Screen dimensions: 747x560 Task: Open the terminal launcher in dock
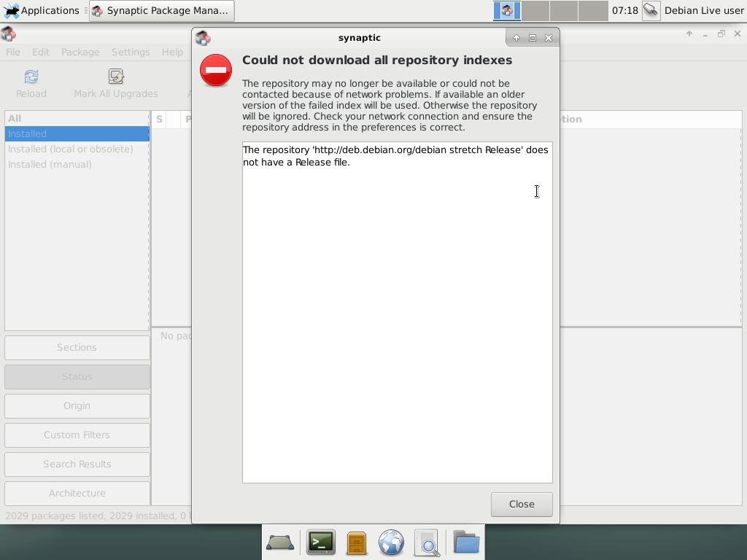pos(321,542)
